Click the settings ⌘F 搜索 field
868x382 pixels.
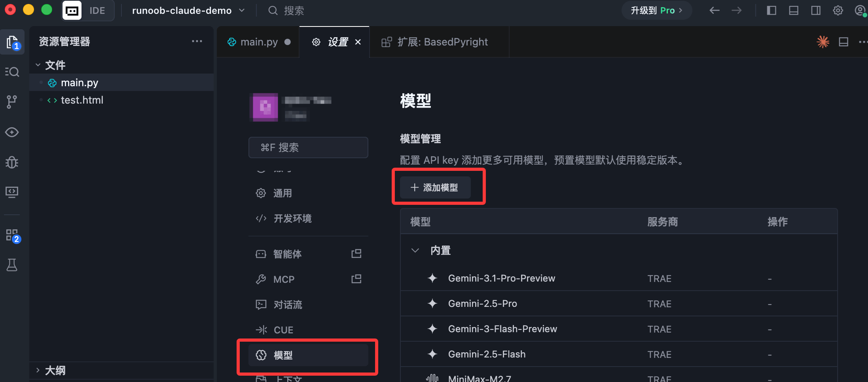pos(308,148)
